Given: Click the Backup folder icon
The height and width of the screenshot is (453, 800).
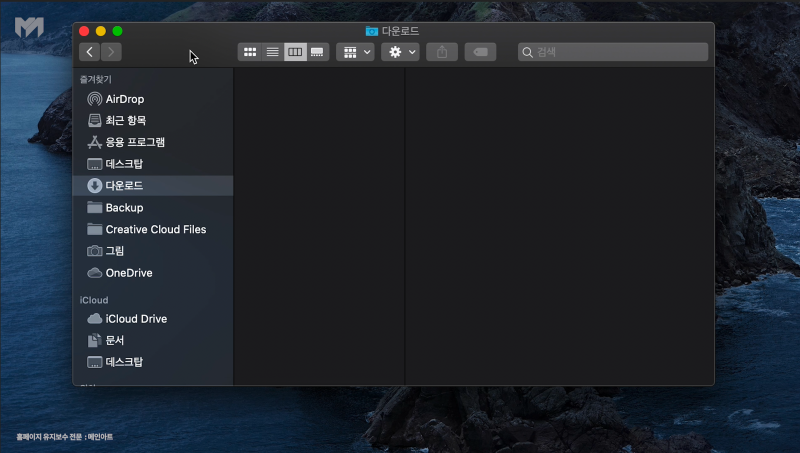Looking at the screenshot, I should (94, 207).
